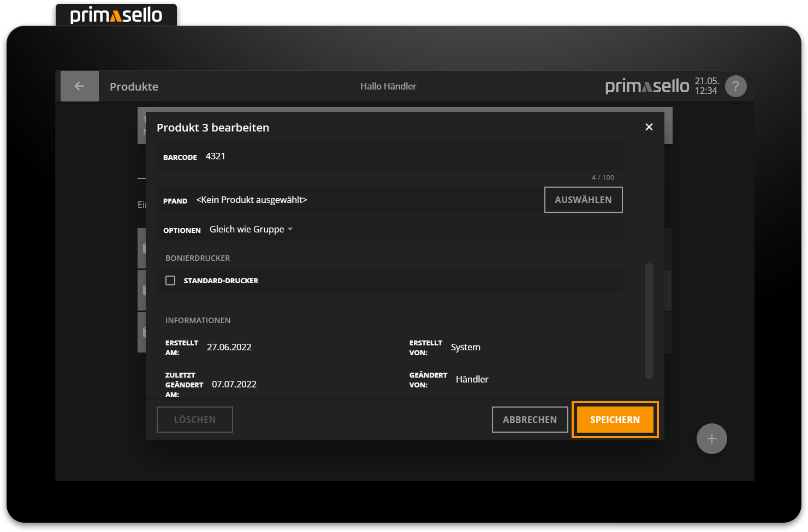Click the dialog's vertical scrollbar
The width and height of the screenshot is (808, 532).
tap(649, 321)
